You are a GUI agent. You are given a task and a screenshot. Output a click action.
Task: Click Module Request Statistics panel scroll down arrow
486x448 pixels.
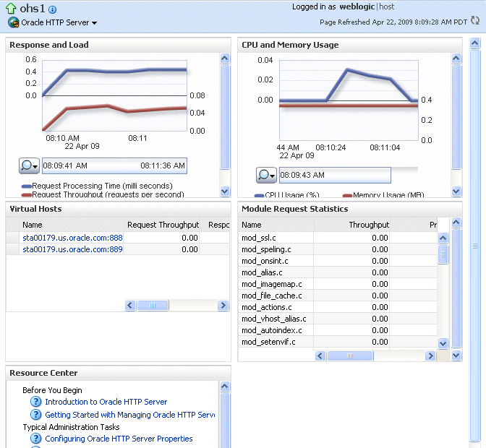click(456, 356)
